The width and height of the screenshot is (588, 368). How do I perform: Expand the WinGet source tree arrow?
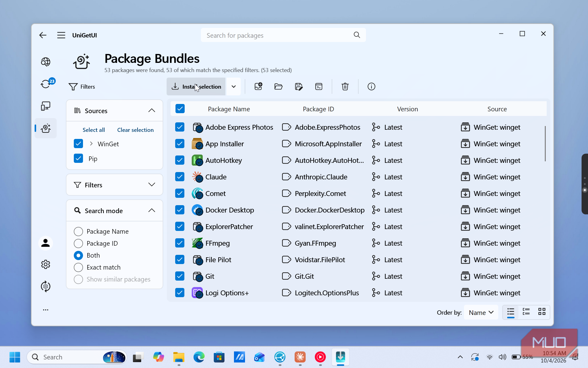click(91, 144)
